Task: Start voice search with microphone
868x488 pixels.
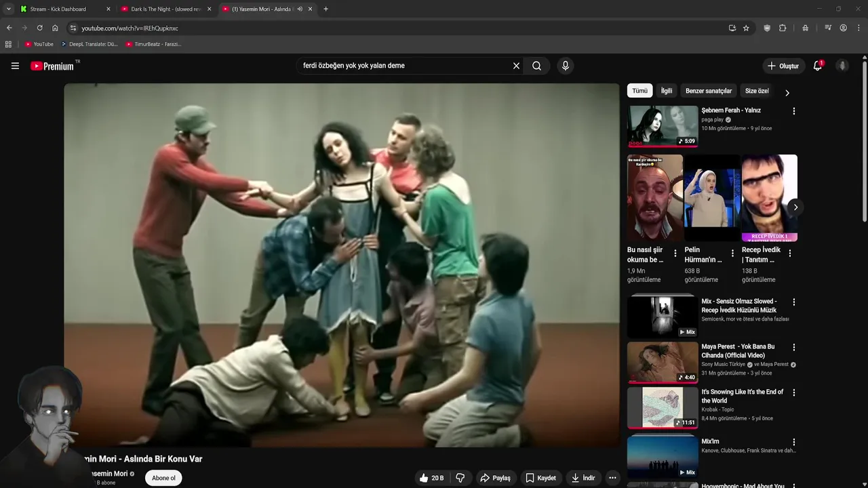Action: [x=566, y=66]
